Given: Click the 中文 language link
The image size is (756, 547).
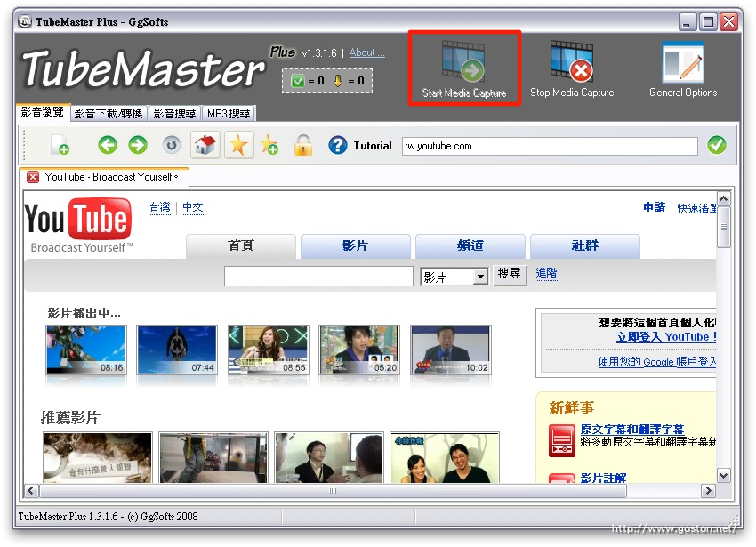Looking at the screenshot, I should pos(193,207).
